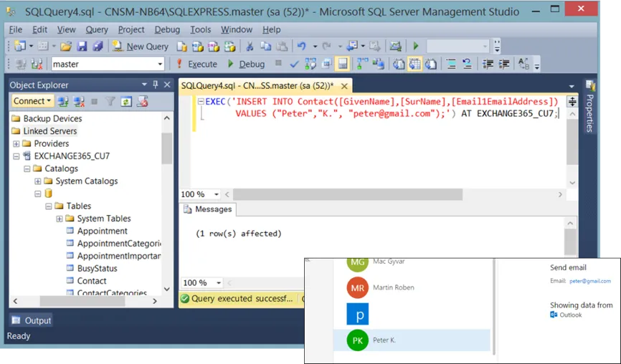Select the Linked Servers folder

pyautogui.click(x=50, y=131)
